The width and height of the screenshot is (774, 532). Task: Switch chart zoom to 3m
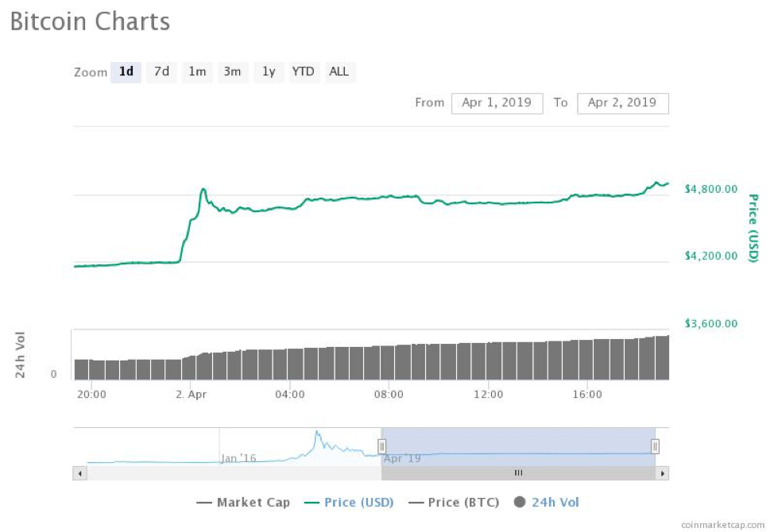pos(232,72)
